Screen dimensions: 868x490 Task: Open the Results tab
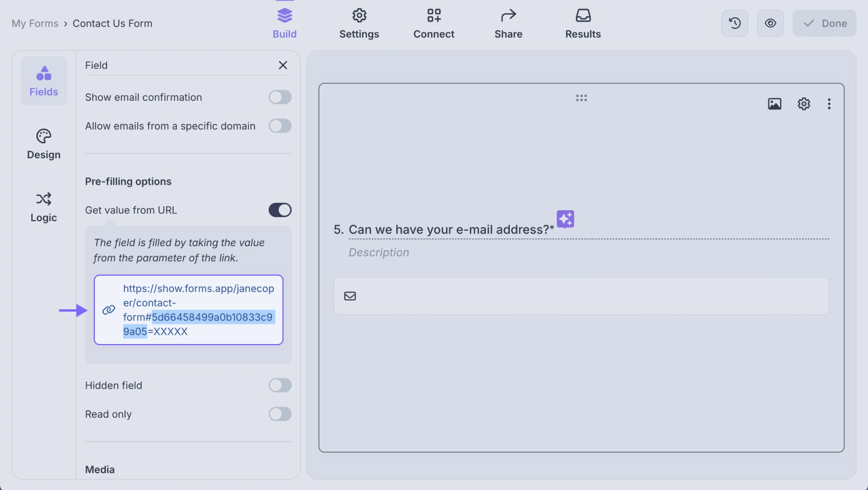pyautogui.click(x=583, y=23)
